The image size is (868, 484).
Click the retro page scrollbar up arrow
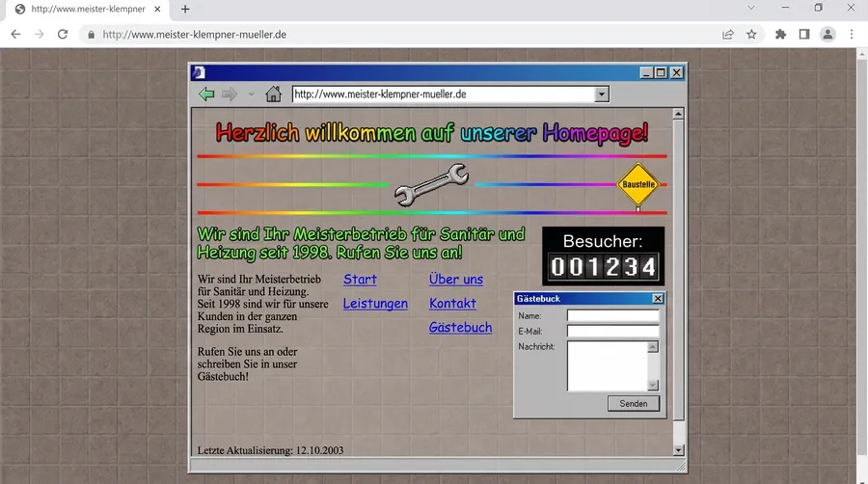tap(678, 114)
